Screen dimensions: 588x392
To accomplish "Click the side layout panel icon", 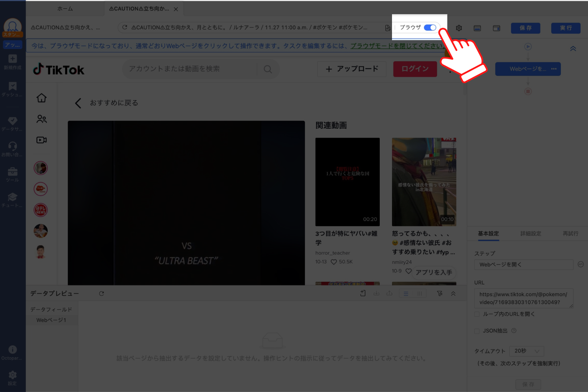I will [x=496, y=28].
